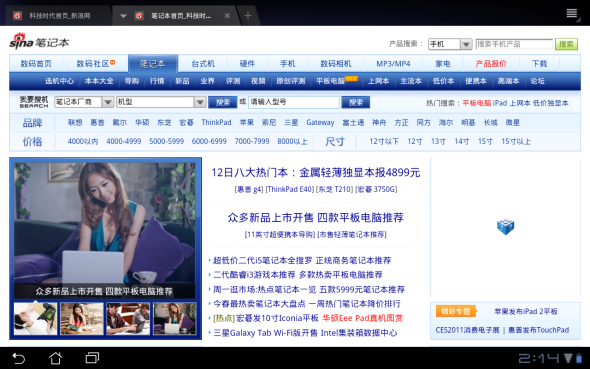Image resolution: width=590 pixels, height=369 pixels.
Task: Select the 硬件 nav tab
Action: tap(247, 64)
